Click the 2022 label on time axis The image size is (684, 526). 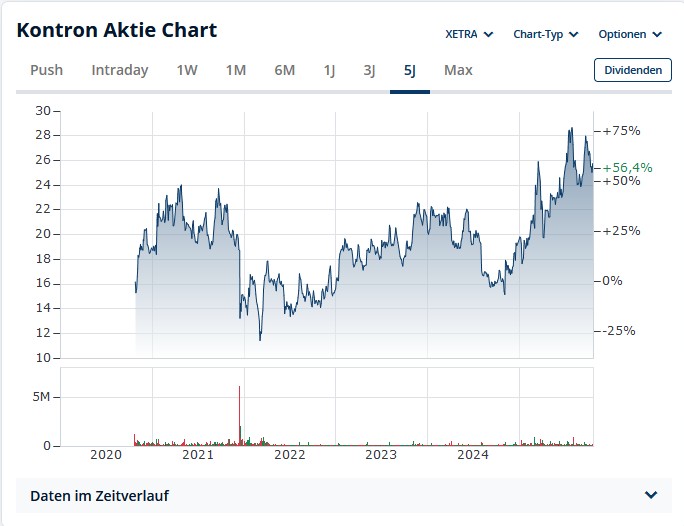pos(289,456)
